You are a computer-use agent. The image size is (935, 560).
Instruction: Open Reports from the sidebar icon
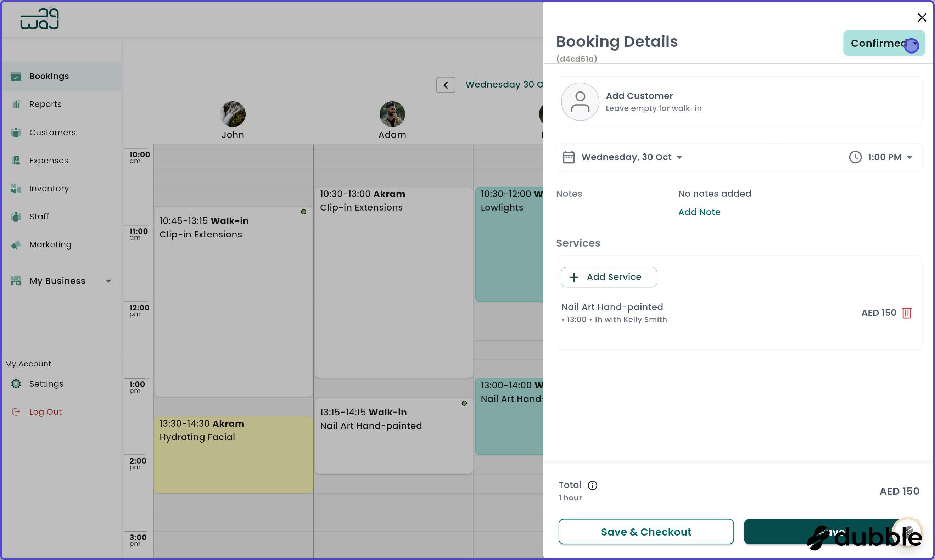pos(16,104)
